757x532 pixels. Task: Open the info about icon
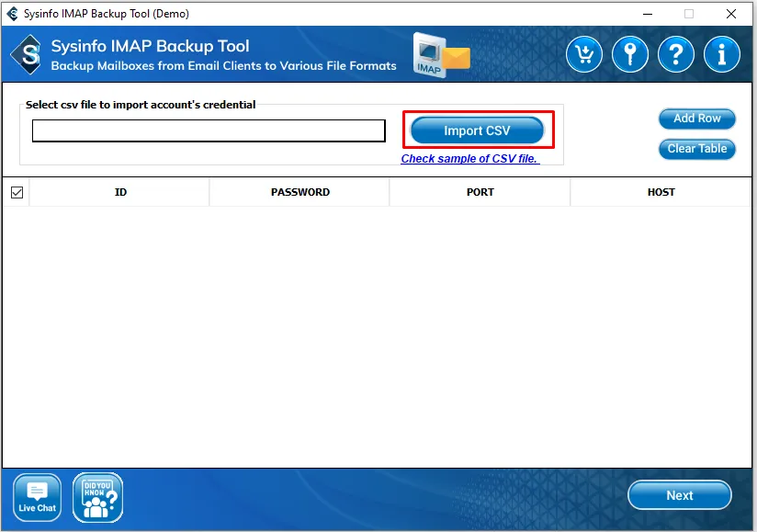point(722,55)
